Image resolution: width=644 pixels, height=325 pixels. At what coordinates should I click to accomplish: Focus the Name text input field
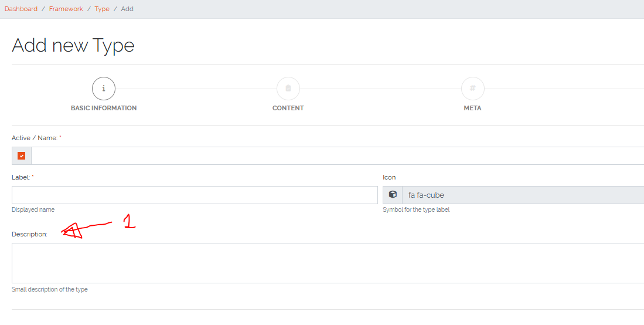click(338, 156)
